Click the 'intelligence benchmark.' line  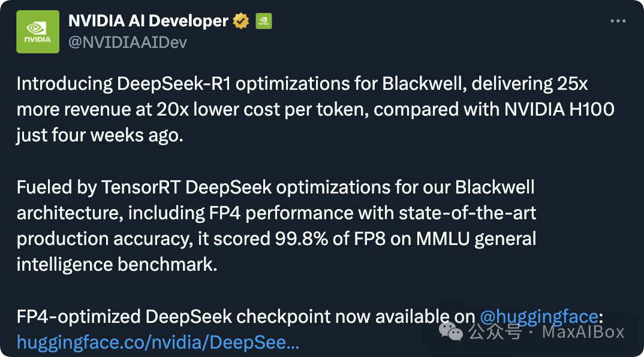pyautogui.click(x=117, y=264)
